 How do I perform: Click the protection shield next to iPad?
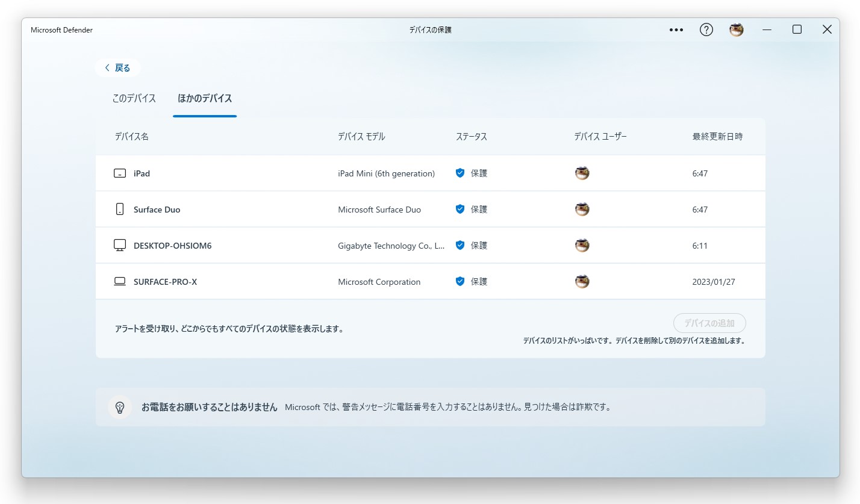point(460,173)
